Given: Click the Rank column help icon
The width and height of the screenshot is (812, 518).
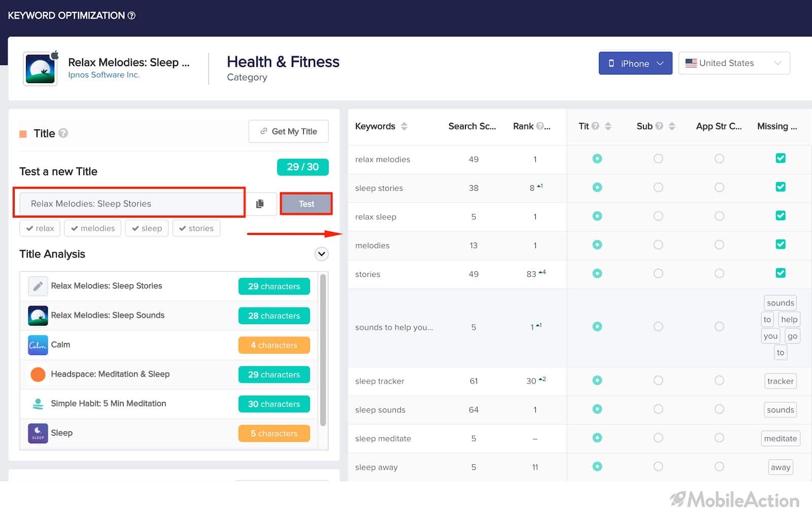Looking at the screenshot, I should coord(540,126).
